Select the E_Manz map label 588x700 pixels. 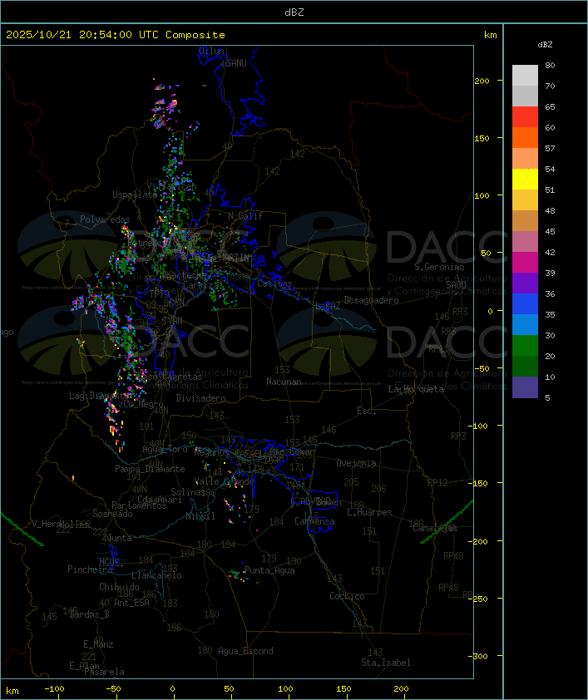click(x=98, y=644)
